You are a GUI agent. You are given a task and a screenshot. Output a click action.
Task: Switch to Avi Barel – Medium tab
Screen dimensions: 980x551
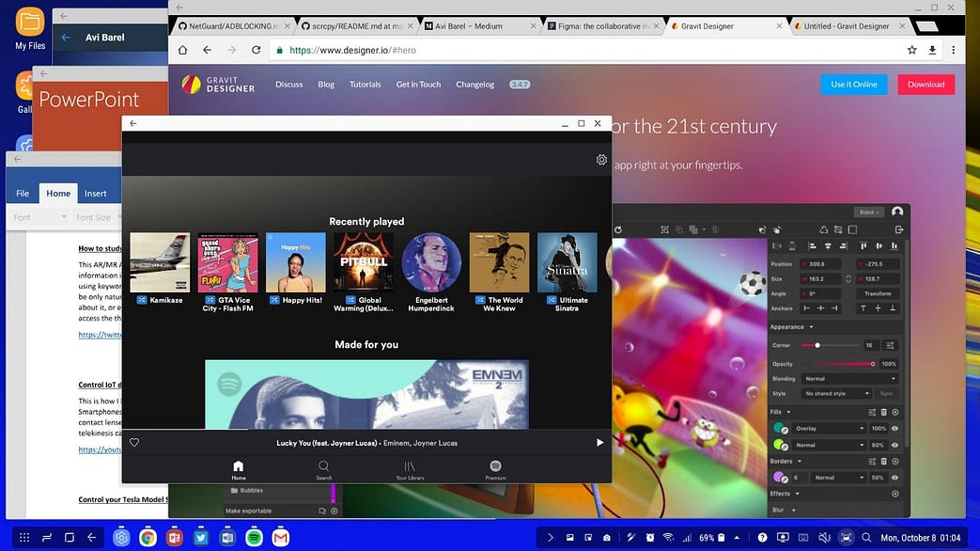480,26
